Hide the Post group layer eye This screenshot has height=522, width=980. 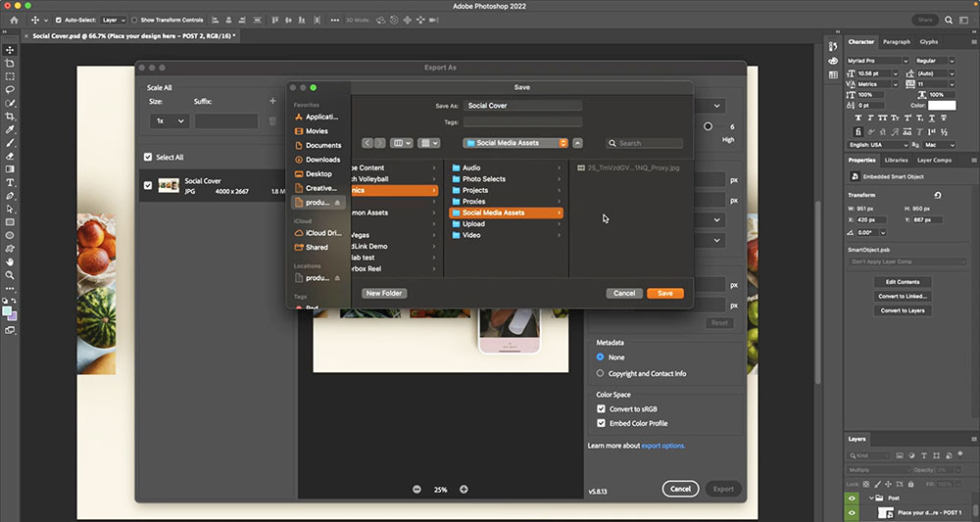[852, 498]
